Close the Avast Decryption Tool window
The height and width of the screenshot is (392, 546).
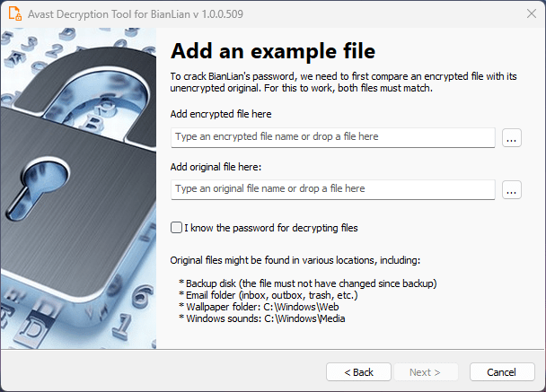524,14
